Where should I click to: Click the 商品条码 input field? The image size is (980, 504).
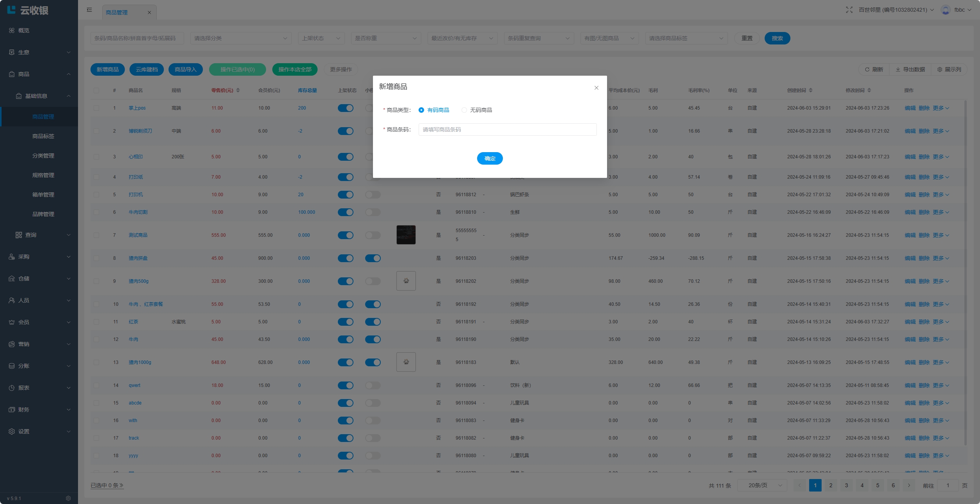[x=507, y=130]
